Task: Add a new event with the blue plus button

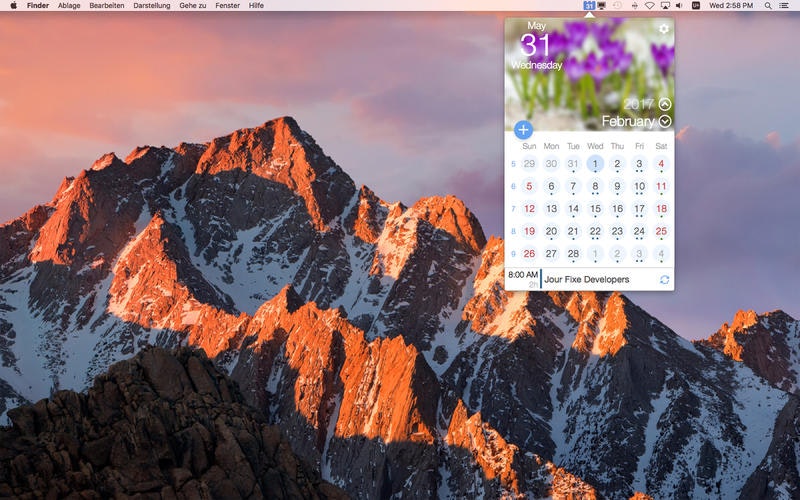Action: (x=523, y=130)
